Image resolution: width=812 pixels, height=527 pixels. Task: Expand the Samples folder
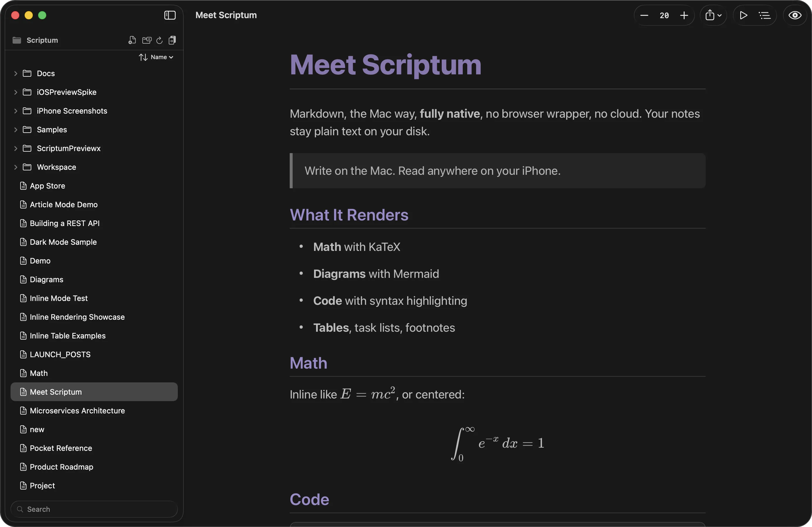16,130
